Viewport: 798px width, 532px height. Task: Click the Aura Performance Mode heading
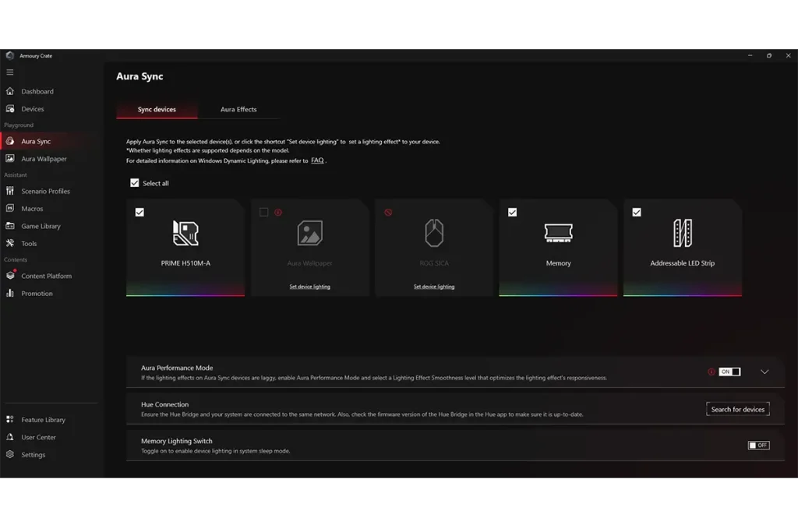coord(177,368)
